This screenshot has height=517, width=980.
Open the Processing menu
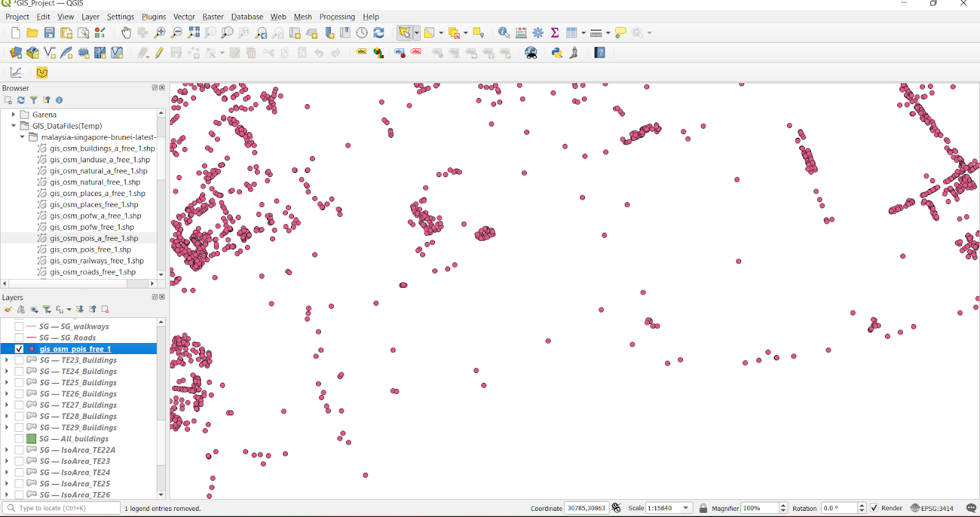pos(337,17)
